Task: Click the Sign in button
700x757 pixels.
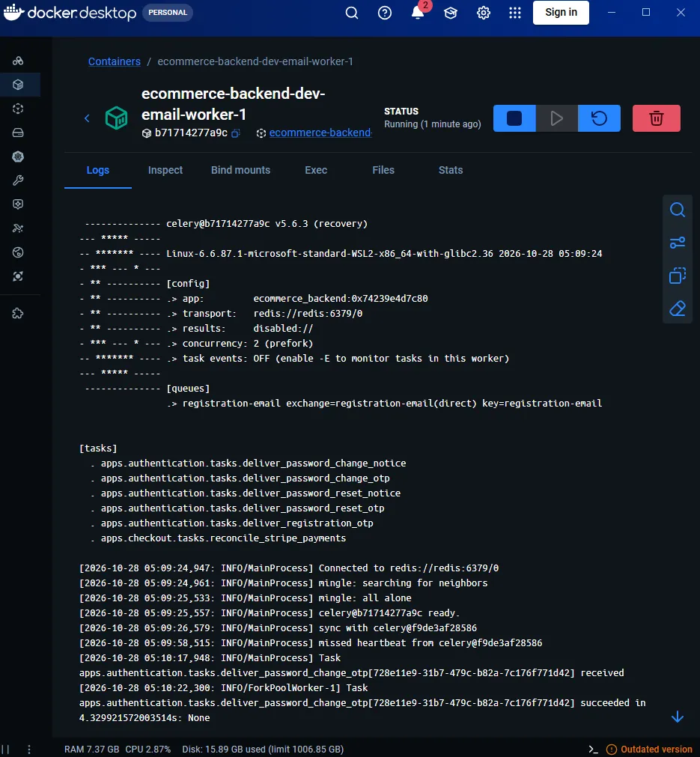Action: [561, 13]
